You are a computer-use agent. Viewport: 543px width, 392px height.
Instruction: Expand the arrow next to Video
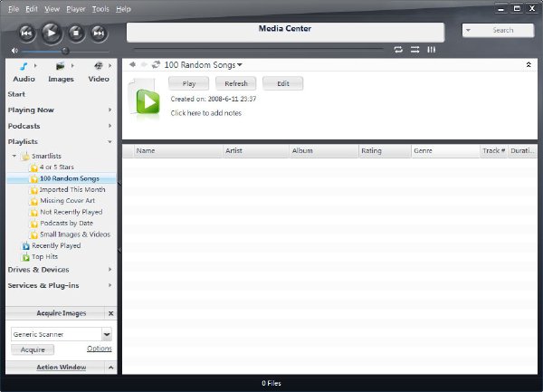pos(110,65)
